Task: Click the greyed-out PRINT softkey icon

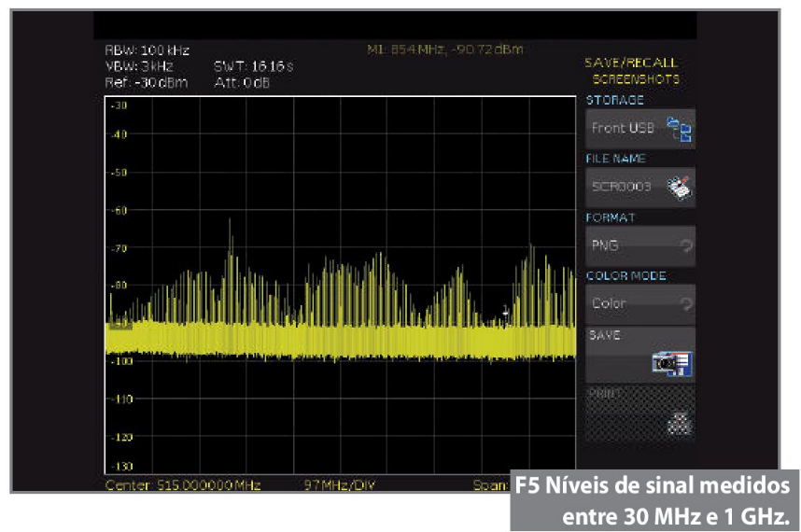Action: (x=680, y=423)
